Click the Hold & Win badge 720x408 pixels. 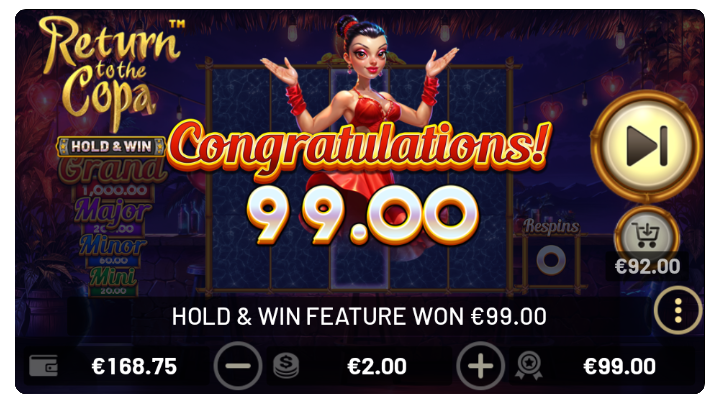111,146
